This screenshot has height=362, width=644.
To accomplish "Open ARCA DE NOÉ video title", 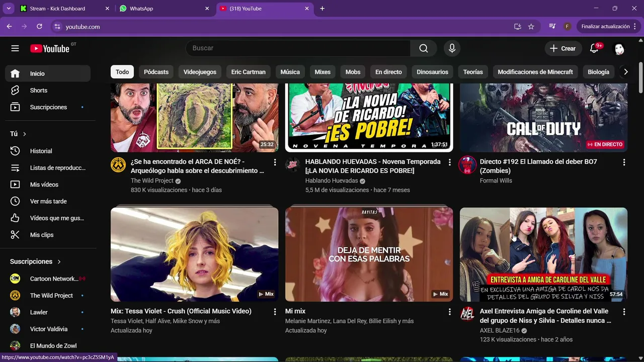I will 197,166.
